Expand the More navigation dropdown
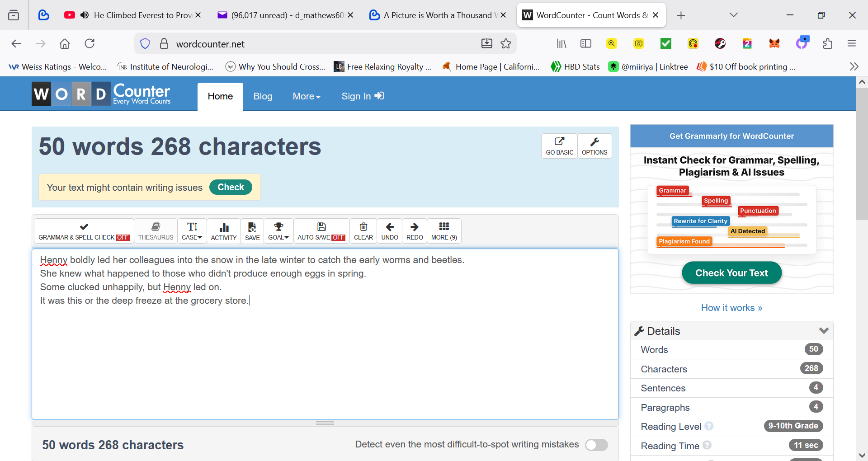This screenshot has height=461, width=868. [x=307, y=96]
